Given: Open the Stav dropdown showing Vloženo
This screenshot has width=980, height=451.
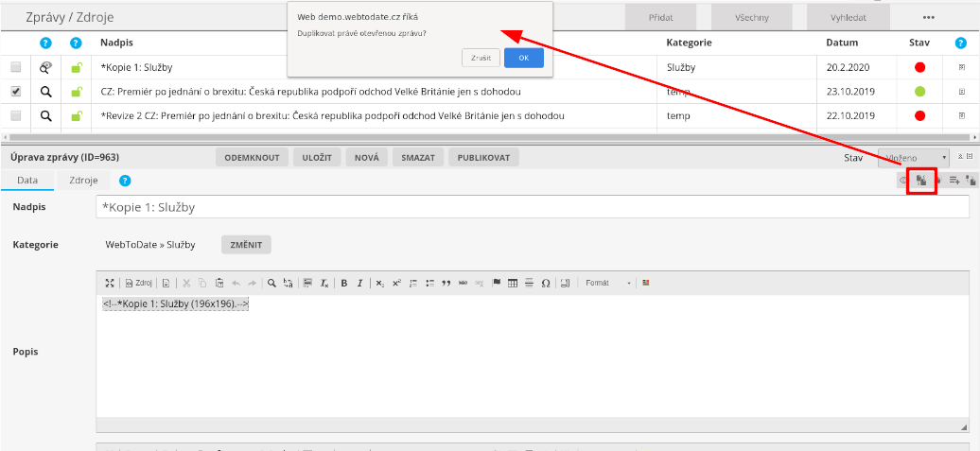Looking at the screenshot, I should 913,158.
